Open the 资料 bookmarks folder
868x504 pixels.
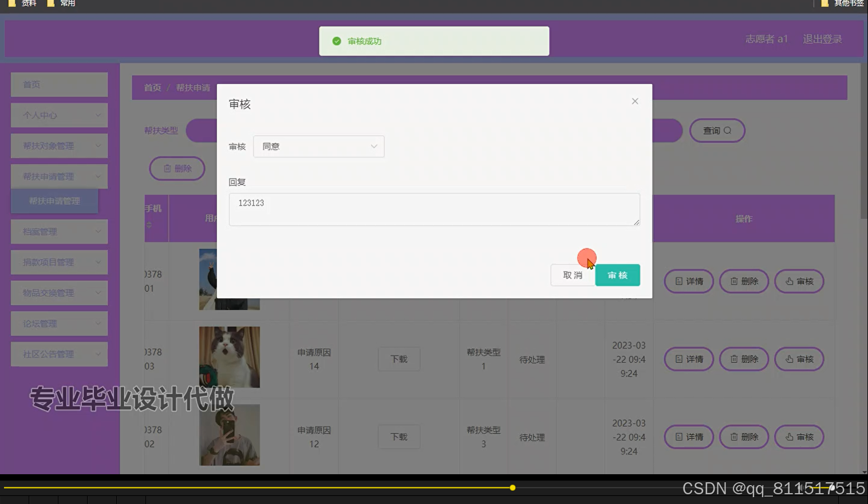point(22,3)
